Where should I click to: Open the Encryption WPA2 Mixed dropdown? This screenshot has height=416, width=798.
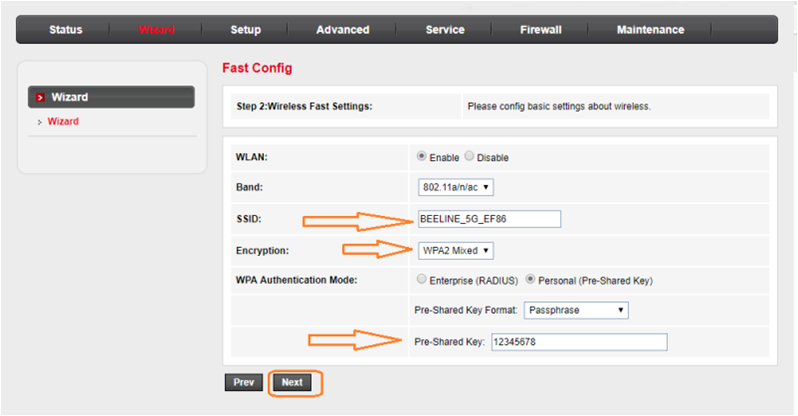coord(454,250)
